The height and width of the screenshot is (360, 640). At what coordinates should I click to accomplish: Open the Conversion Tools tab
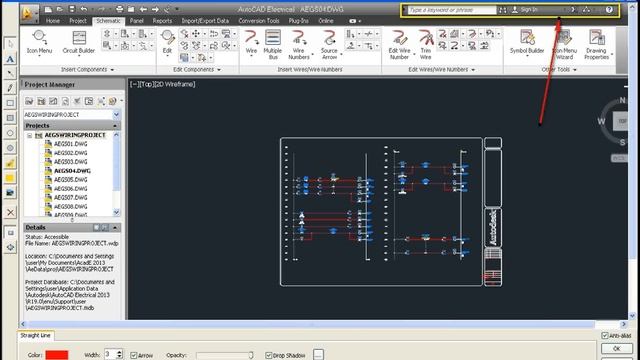click(259, 21)
